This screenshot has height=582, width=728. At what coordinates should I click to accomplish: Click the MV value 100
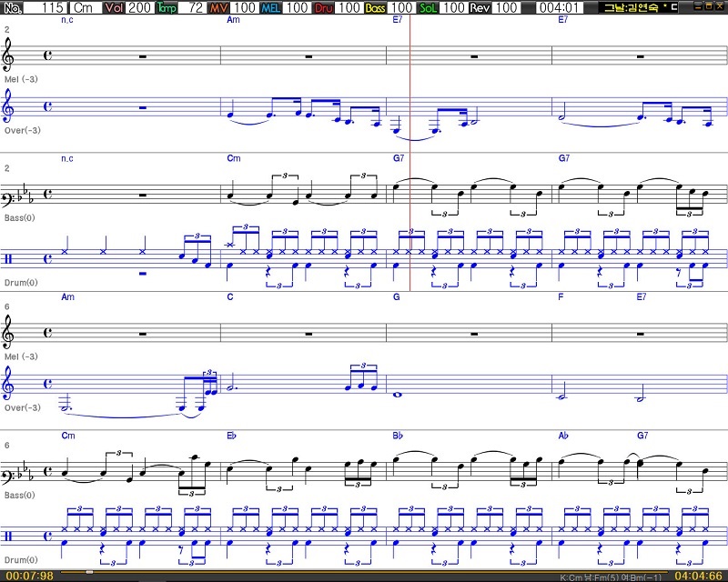[x=244, y=7]
